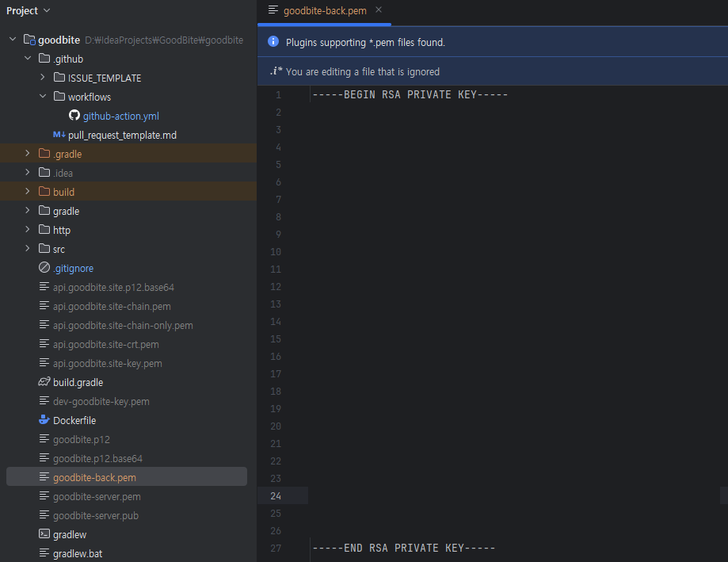This screenshot has height=562, width=728.
Task: Click the ISSUE_TEMPLATE folder icon
Action: coord(59,78)
